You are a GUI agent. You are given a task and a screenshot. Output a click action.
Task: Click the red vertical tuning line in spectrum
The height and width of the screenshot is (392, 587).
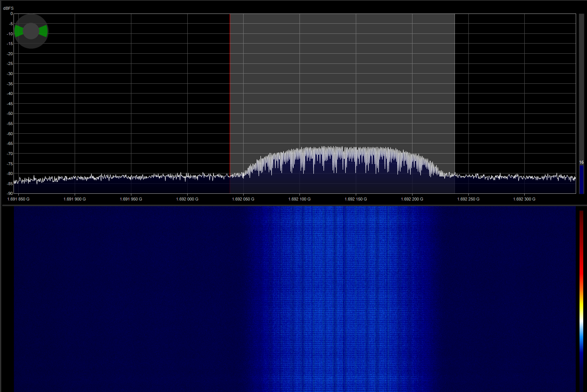coord(230,94)
